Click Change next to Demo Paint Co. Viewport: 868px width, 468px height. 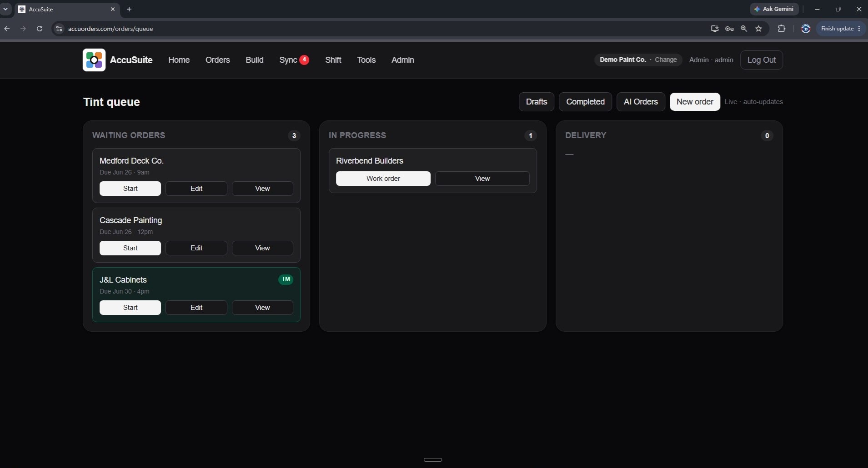(x=666, y=60)
